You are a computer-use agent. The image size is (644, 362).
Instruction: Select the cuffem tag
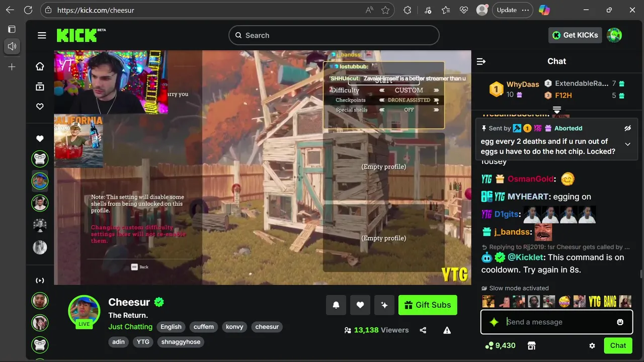click(204, 327)
